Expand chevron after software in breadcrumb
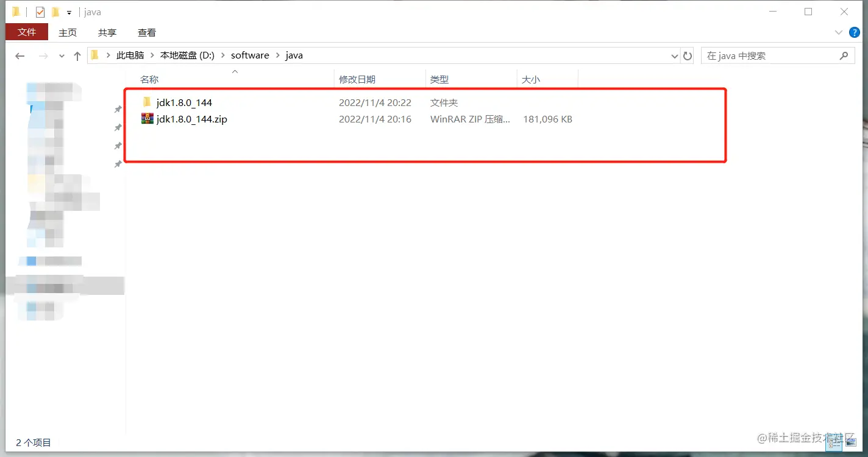868x457 pixels. click(x=277, y=55)
